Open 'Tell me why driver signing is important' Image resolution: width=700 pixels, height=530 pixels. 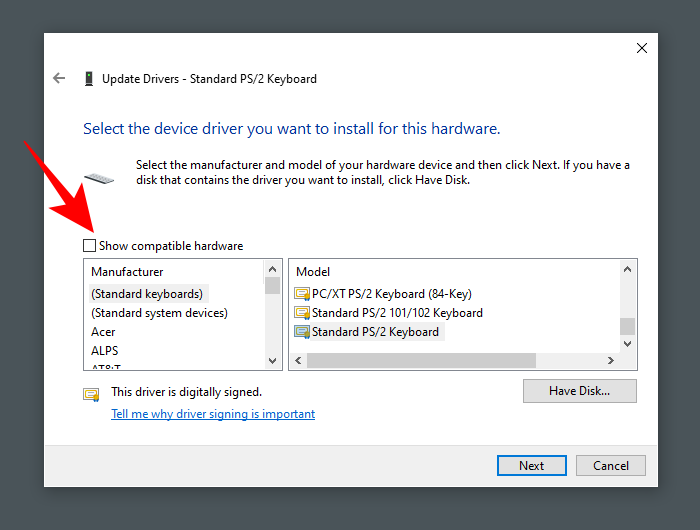[x=213, y=414]
